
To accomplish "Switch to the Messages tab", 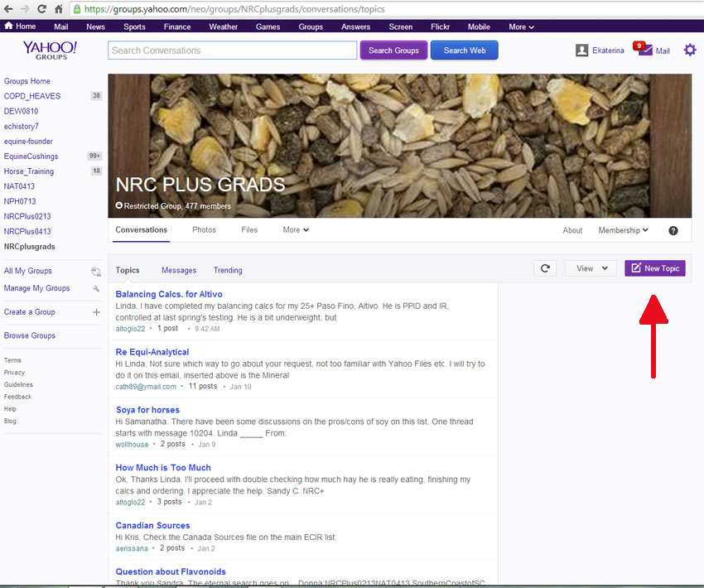I will point(179,270).
